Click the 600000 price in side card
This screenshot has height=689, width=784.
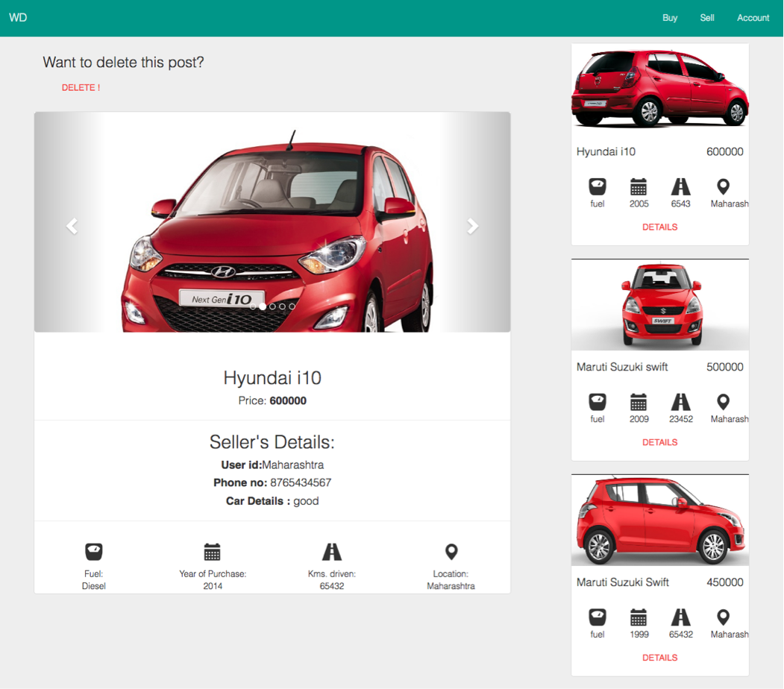(x=724, y=151)
